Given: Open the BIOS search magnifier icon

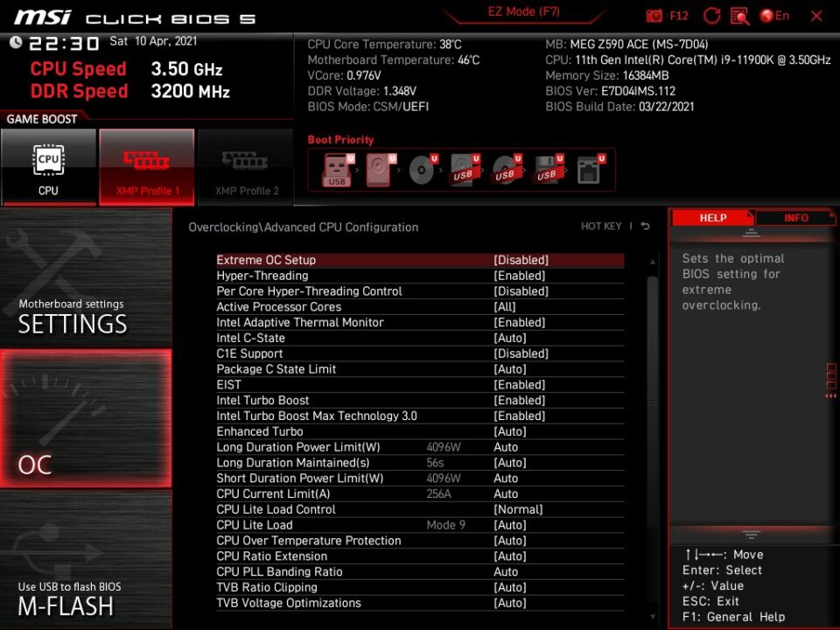Looking at the screenshot, I should [740, 16].
